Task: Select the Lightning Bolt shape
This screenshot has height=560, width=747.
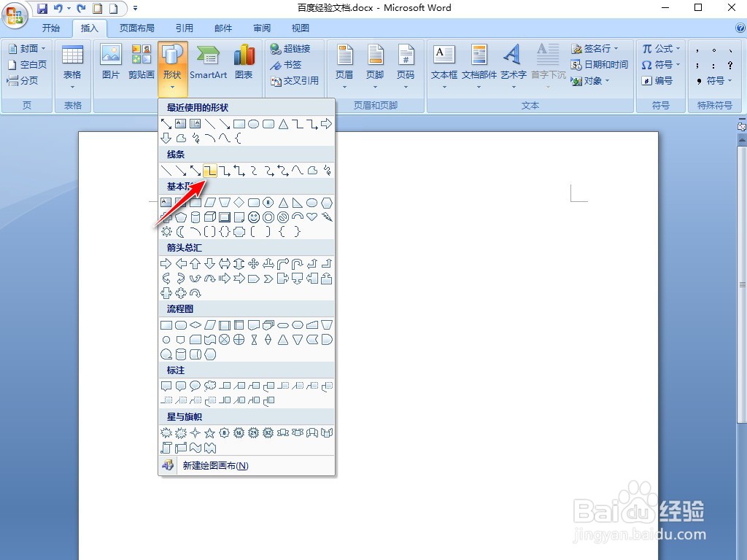Action: tap(326, 217)
